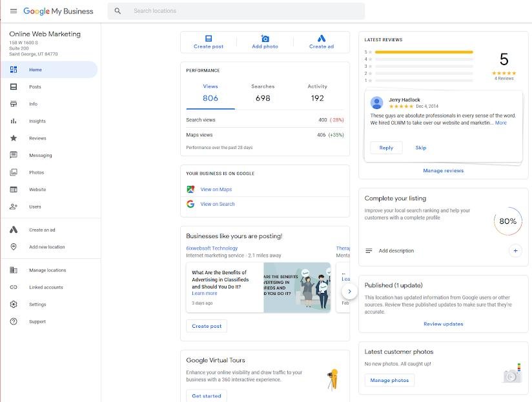Image resolution: width=532 pixels, height=402 pixels.
Task: Click the classifieds post image thumbnail
Action: tap(297, 287)
